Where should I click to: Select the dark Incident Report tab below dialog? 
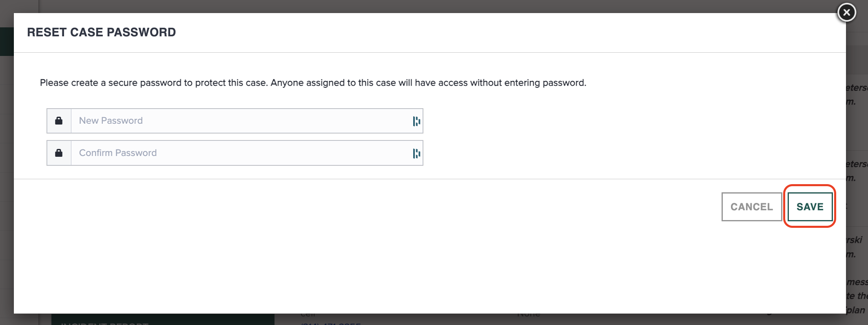[163, 320]
